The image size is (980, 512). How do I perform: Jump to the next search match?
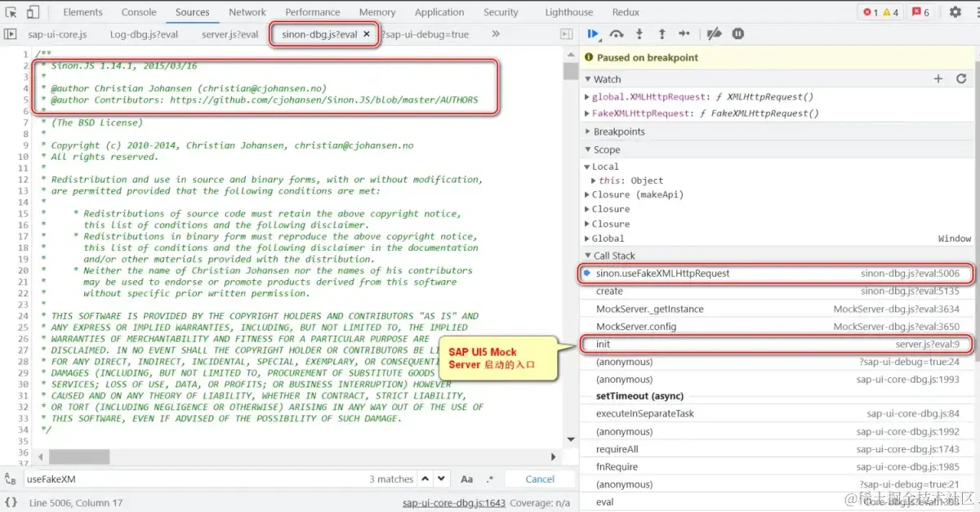pyautogui.click(x=441, y=479)
